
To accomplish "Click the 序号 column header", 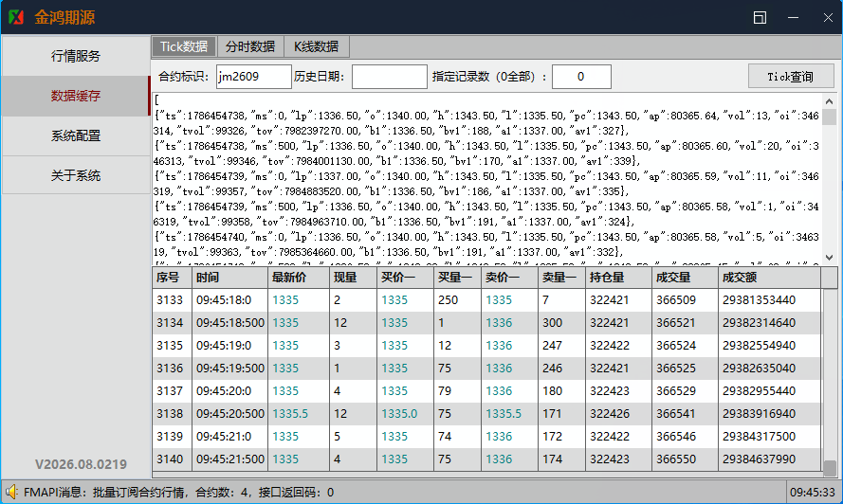I will pos(172,278).
